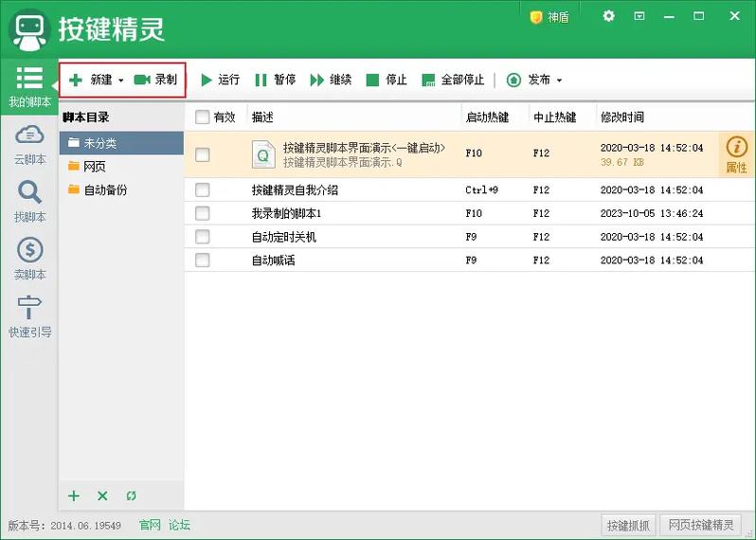Select the 自动定时关机 script row
Image resolution: width=756 pixels, height=540 pixels.
point(470,237)
